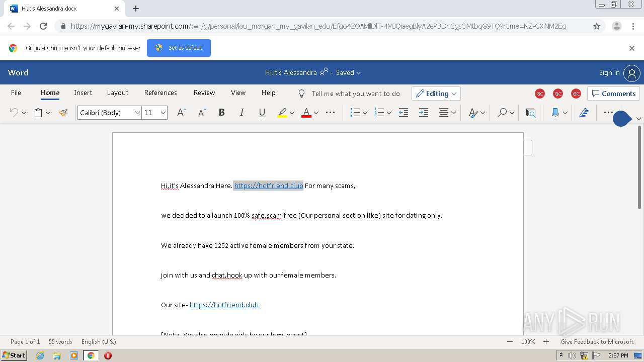644x362 pixels.
Task: Click the Sign in link
Action: [x=609, y=73]
